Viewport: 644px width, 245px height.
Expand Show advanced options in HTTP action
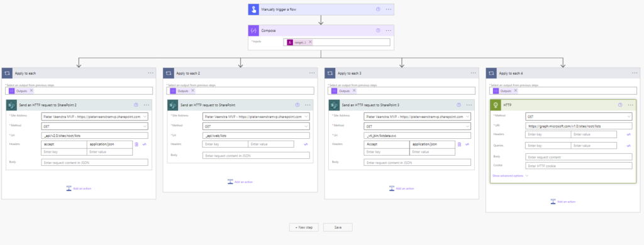511,176
